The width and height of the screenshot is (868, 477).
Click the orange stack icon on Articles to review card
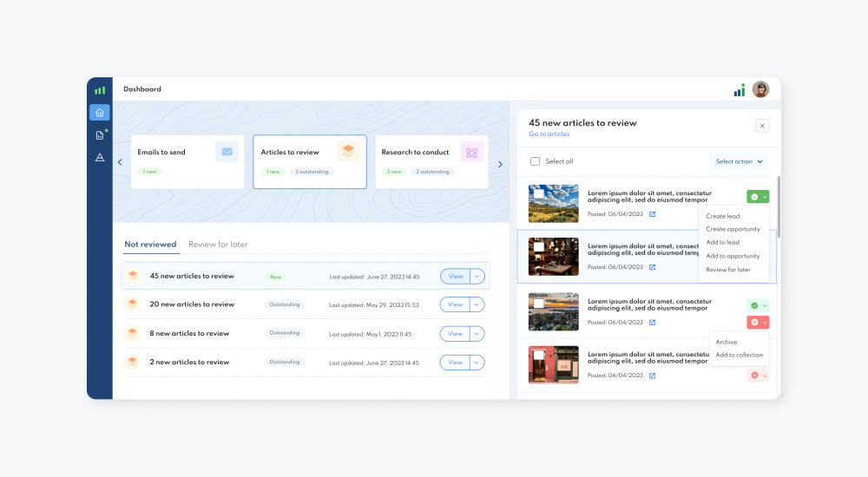[348, 151]
